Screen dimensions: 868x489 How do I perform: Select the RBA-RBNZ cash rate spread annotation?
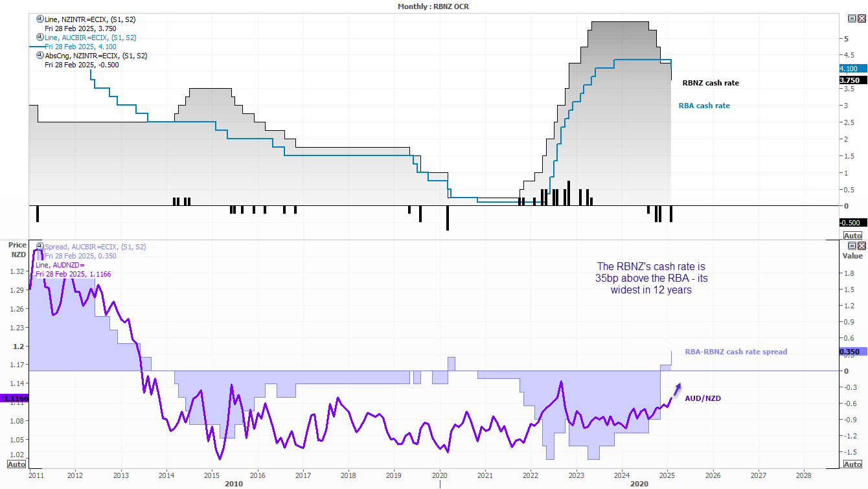coord(736,352)
